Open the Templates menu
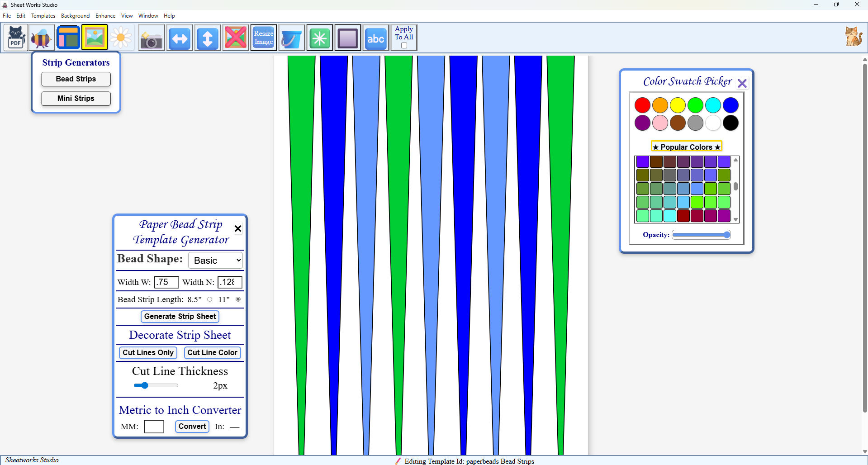868x465 pixels. point(43,16)
